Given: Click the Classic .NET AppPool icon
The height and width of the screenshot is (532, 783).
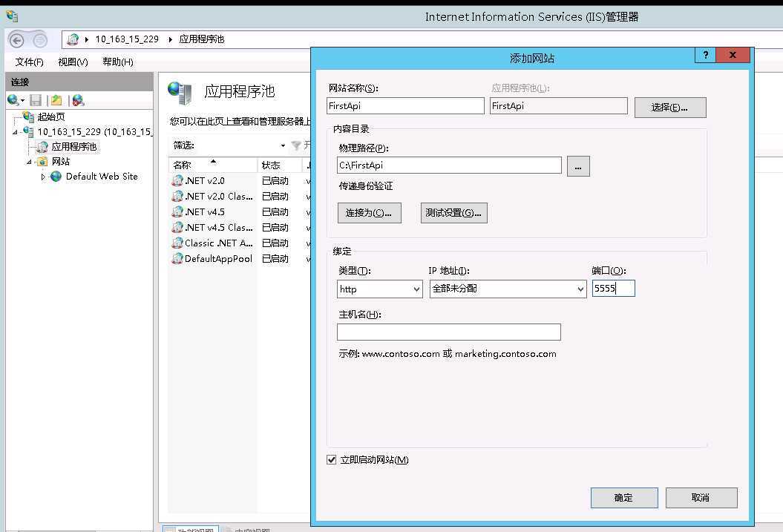Looking at the screenshot, I should pos(177,243).
